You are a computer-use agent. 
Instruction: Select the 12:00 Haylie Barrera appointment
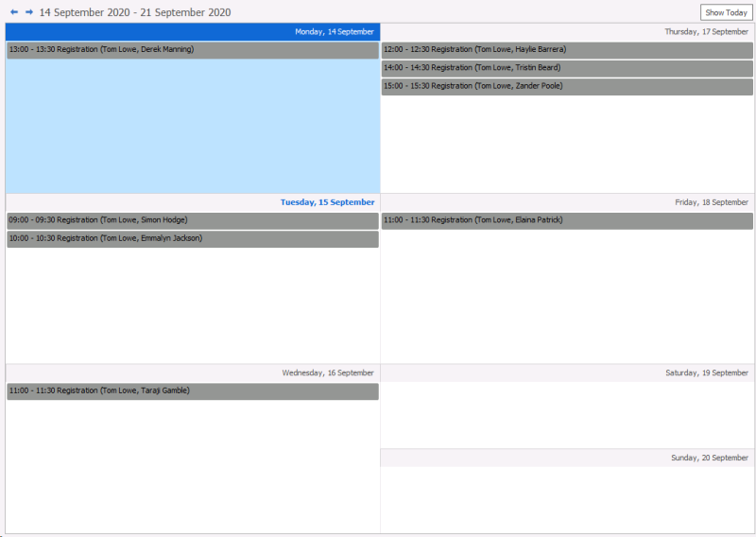(x=567, y=50)
